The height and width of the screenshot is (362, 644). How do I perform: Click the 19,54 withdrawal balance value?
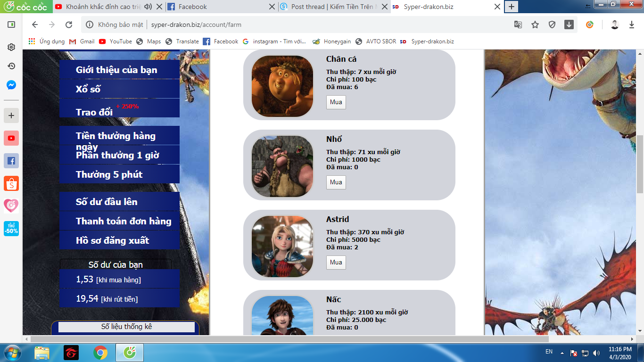(x=87, y=298)
